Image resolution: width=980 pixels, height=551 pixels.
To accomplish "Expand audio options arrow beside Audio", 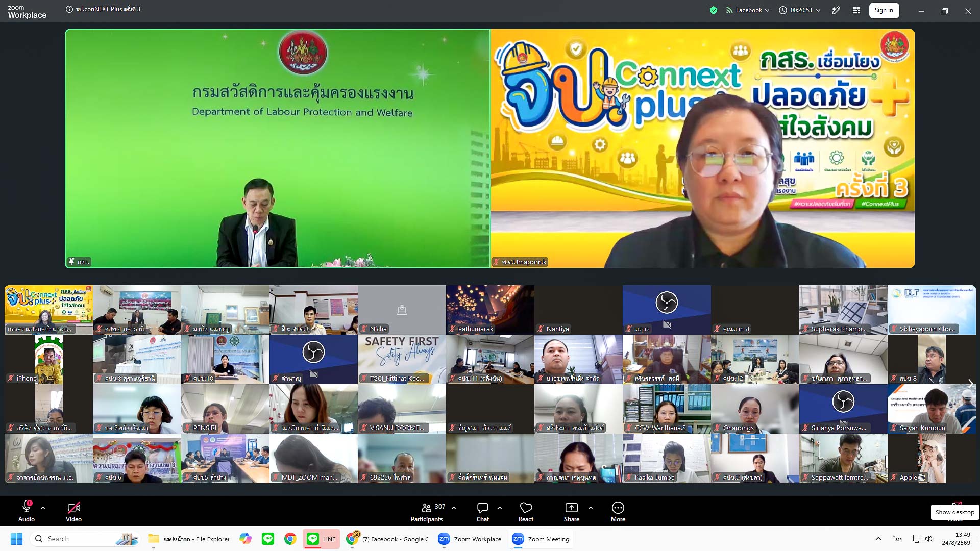I will 43,508.
